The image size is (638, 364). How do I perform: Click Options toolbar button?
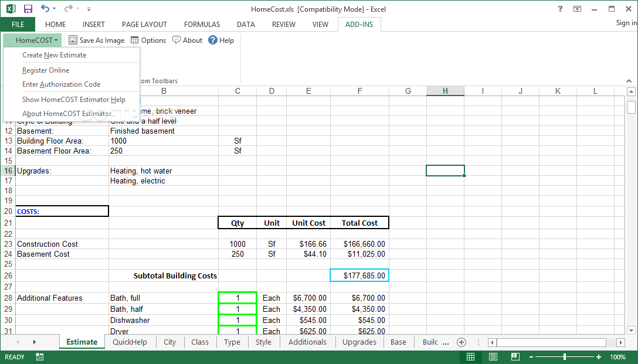click(x=148, y=40)
